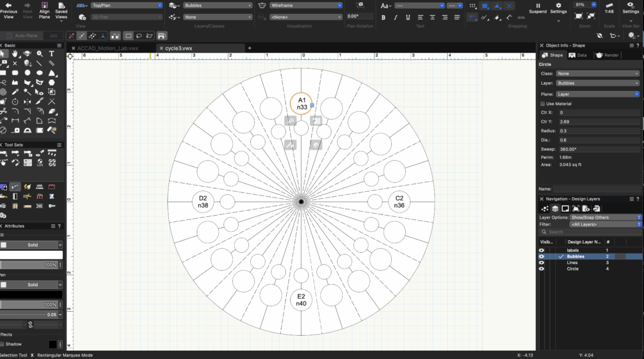The width and height of the screenshot is (644, 359).
Task: Add a new document tab with plus
Action: (x=249, y=48)
